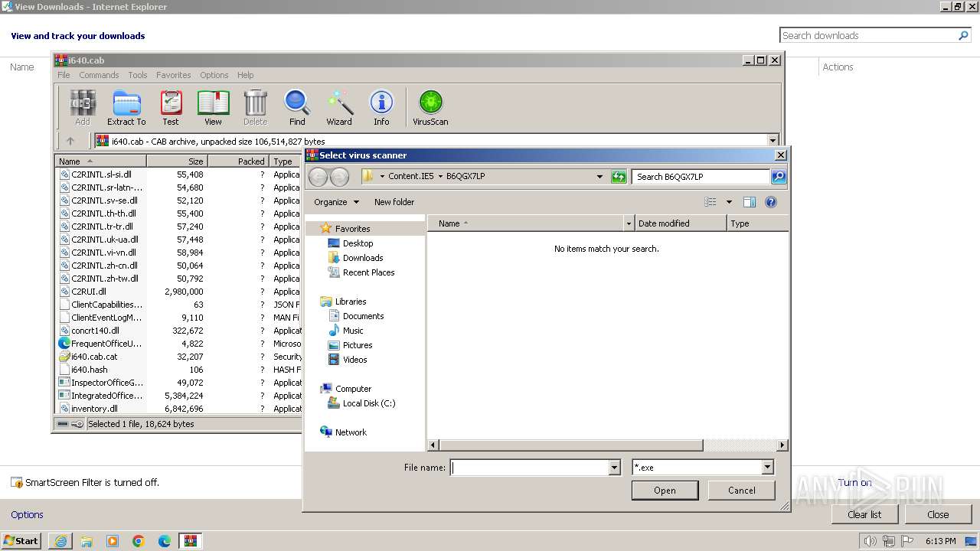Open the Options link in View Downloads
Screen dimensions: 980x551
(27, 514)
